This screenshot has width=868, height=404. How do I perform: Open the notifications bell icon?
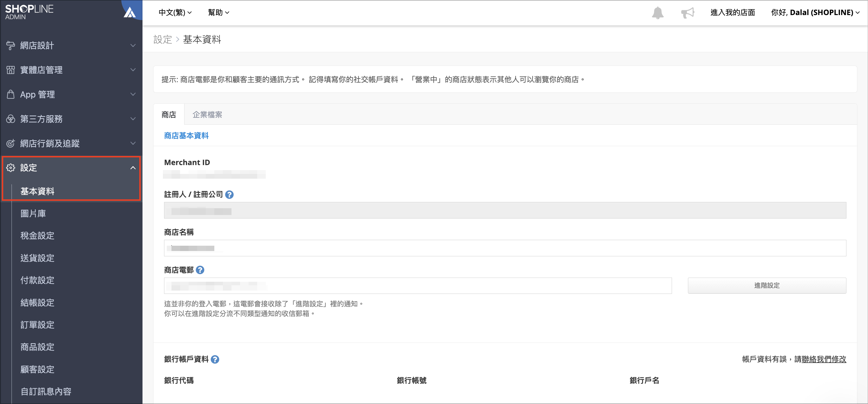pyautogui.click(x=658, y=13)
